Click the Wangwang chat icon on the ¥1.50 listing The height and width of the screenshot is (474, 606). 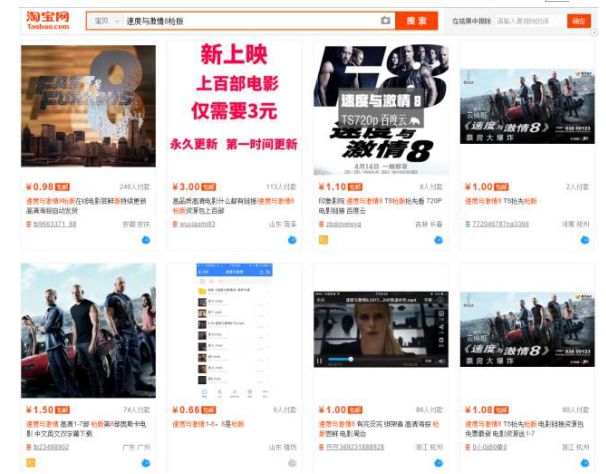(146, 463)
